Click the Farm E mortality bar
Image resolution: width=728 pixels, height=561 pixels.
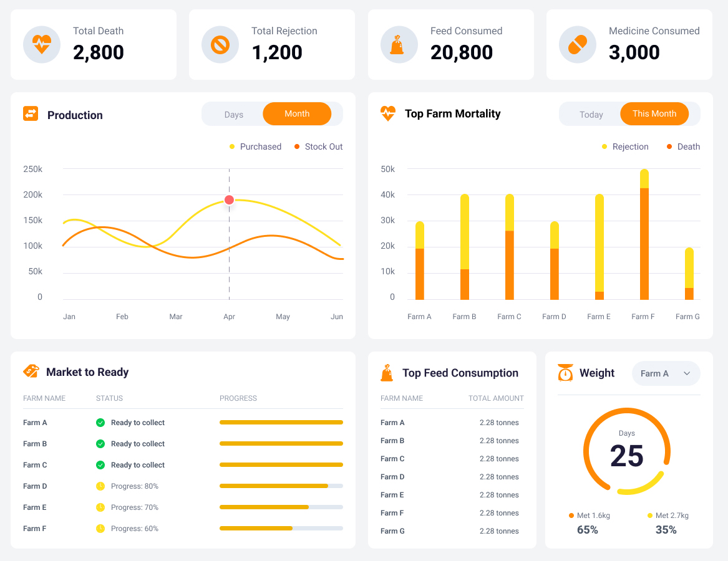[599, 247]
